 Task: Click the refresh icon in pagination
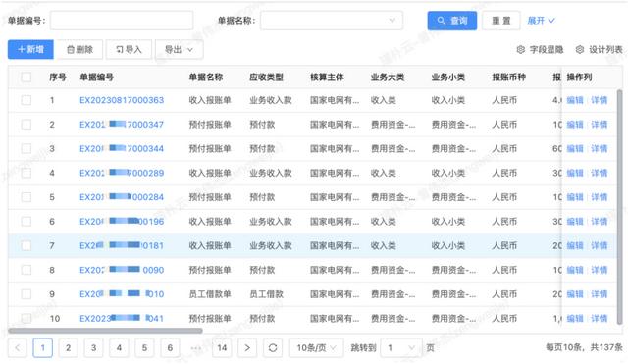coord(273,348)
